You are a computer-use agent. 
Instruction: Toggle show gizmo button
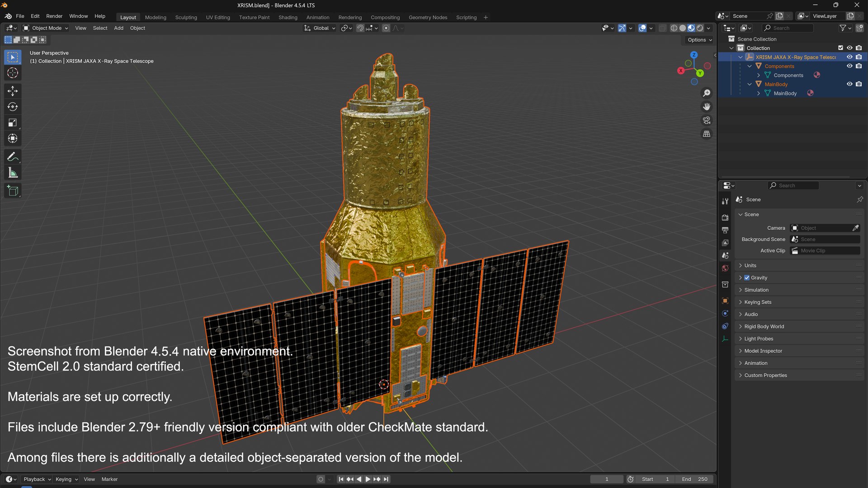click(x=622, y=28)
